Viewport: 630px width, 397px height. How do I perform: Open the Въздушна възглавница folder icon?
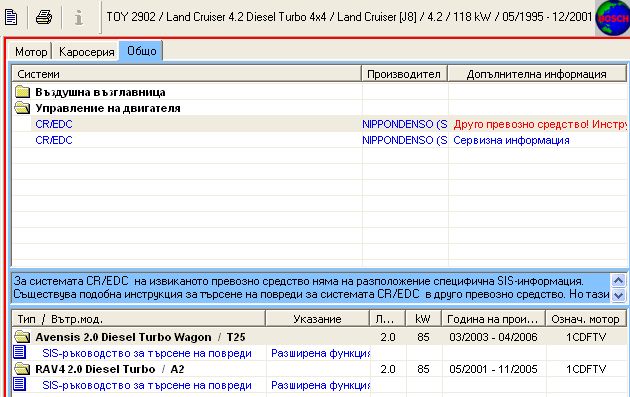[22, 92]
